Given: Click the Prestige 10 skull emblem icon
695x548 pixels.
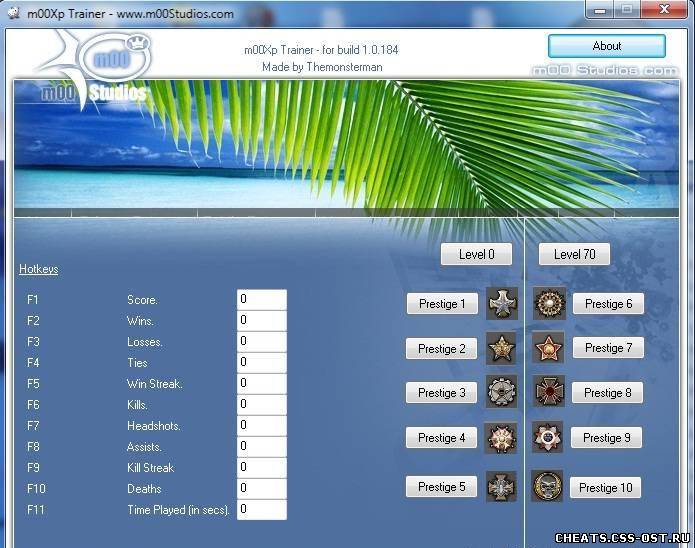Looking at the screenshot, I should (x=547, y=487).
